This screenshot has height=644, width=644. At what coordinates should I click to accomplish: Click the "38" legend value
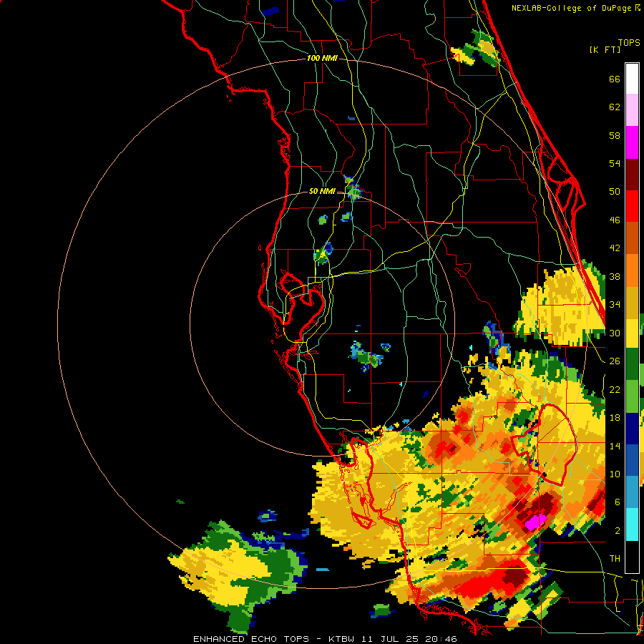615,276
